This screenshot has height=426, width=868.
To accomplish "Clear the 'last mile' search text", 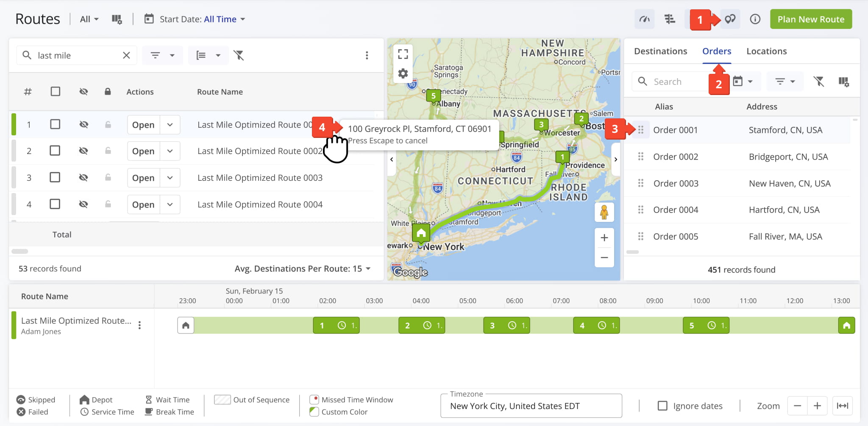I will click(126, 55).
